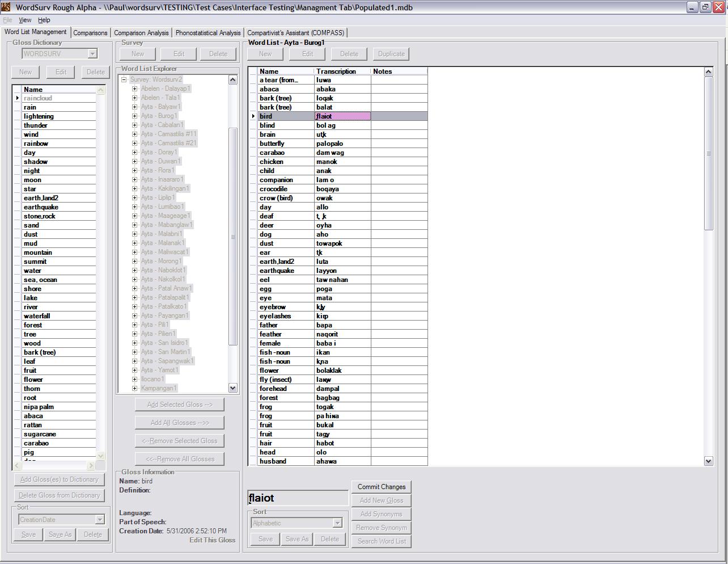Click the Word List Explorer scroll down arrow
The height and width of the screenshot is (564, 728).
click(x=232, y=388)
